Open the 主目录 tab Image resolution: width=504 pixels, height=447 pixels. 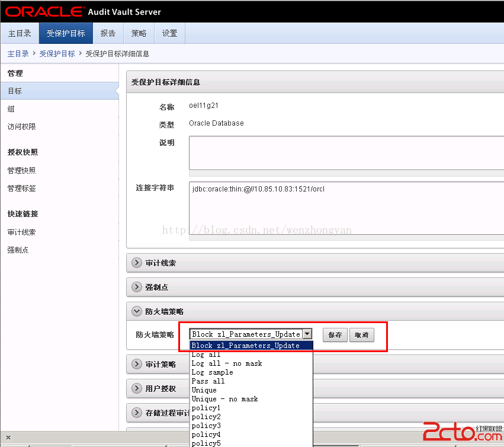pyautogui.click(x=20, y=33)
